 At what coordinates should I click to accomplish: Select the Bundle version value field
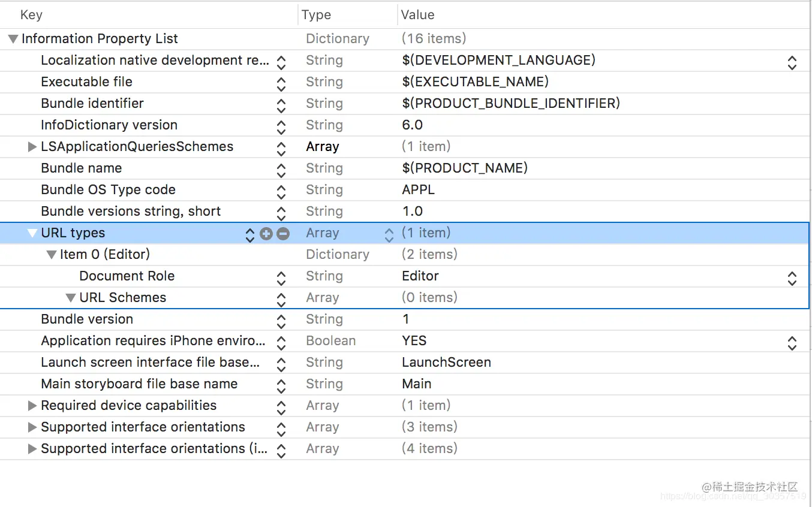[x=406, y=319]
